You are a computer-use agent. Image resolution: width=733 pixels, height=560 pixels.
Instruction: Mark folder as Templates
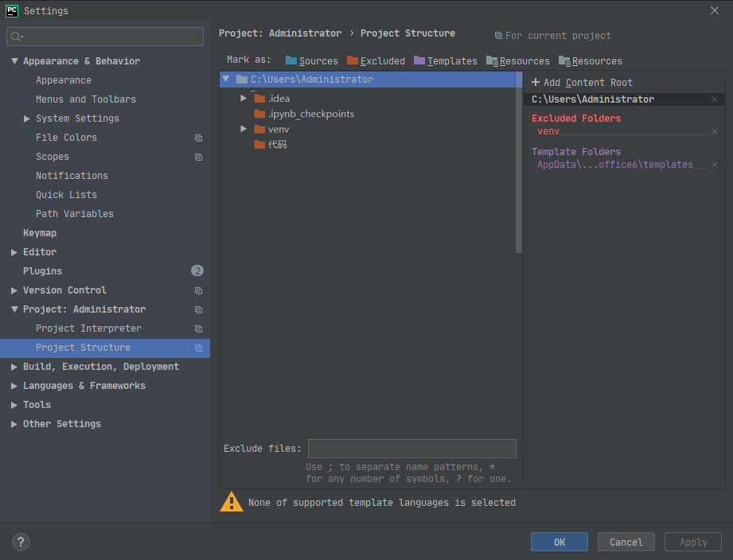[x=446, y=60]
